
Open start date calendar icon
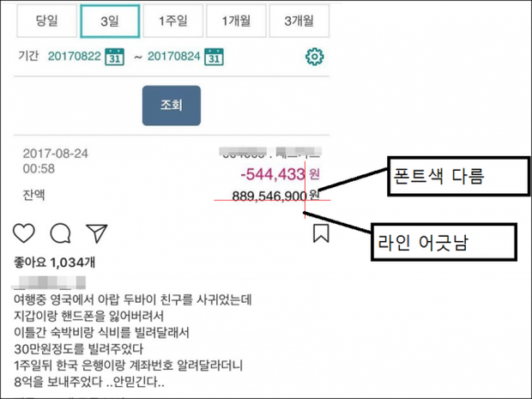[115, 57]
